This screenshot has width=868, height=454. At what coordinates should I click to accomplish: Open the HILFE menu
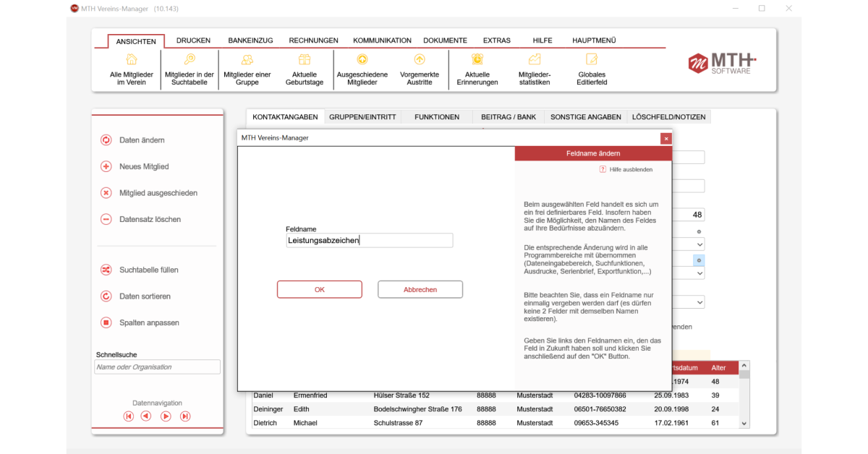point(542,40)
